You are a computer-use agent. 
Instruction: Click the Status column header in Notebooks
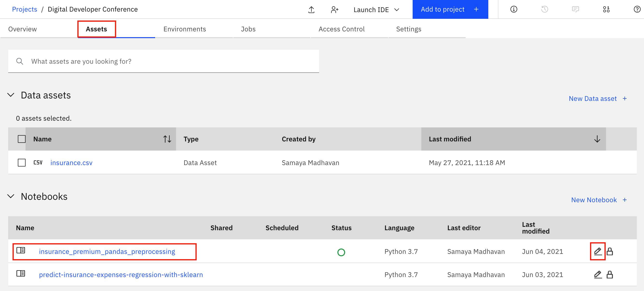pyautogui.click(x=341, y=228)
